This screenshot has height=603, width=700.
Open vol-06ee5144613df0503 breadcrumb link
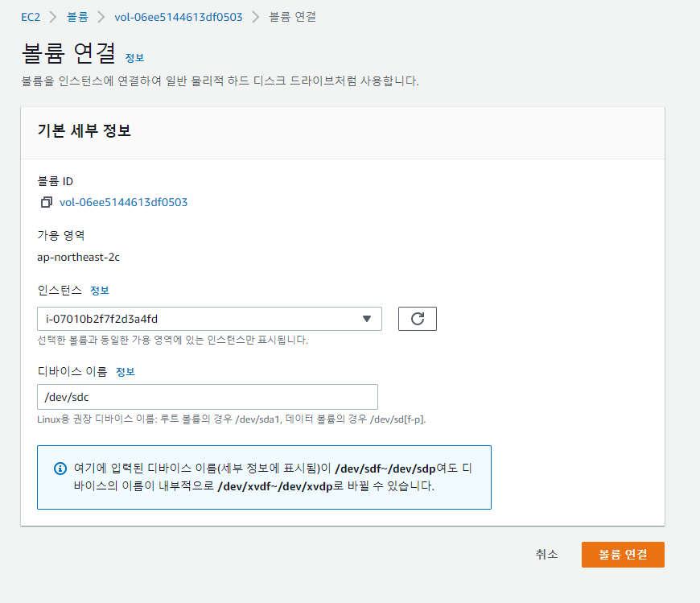coord(179,17)
